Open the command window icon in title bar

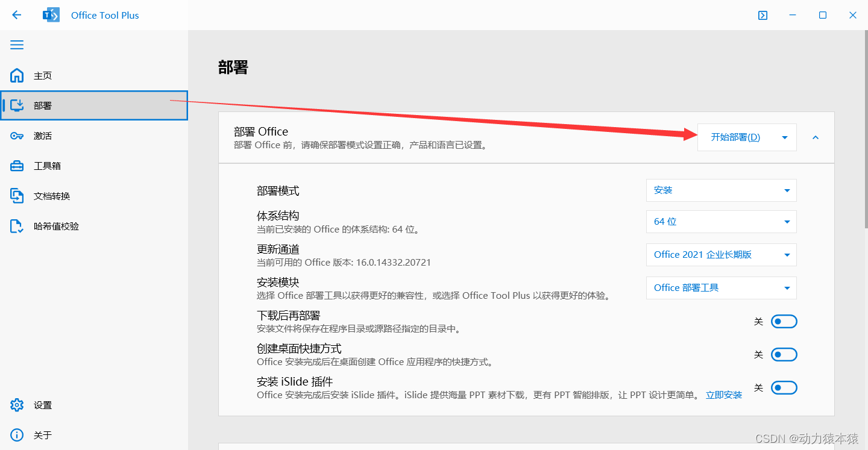coord(763,15)
